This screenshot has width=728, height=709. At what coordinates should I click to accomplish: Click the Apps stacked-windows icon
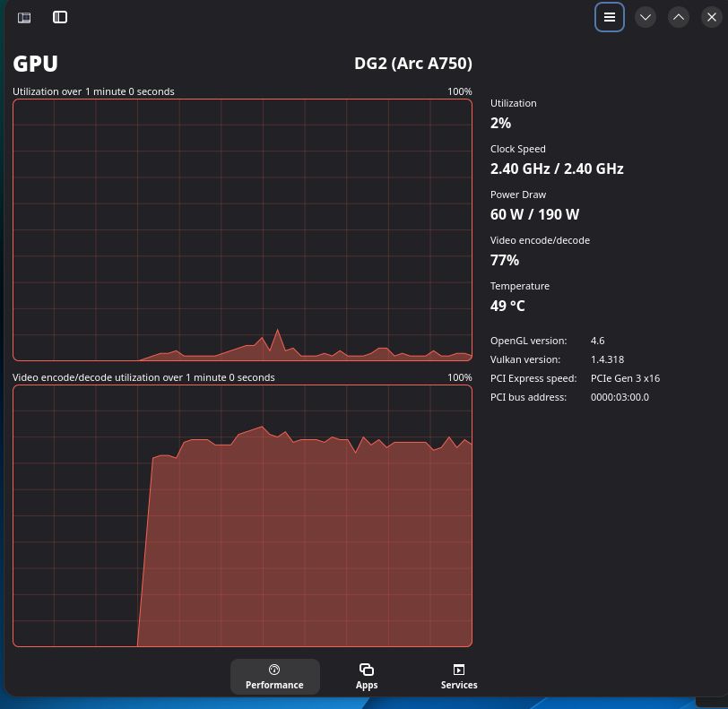click(x=367, y=669)
